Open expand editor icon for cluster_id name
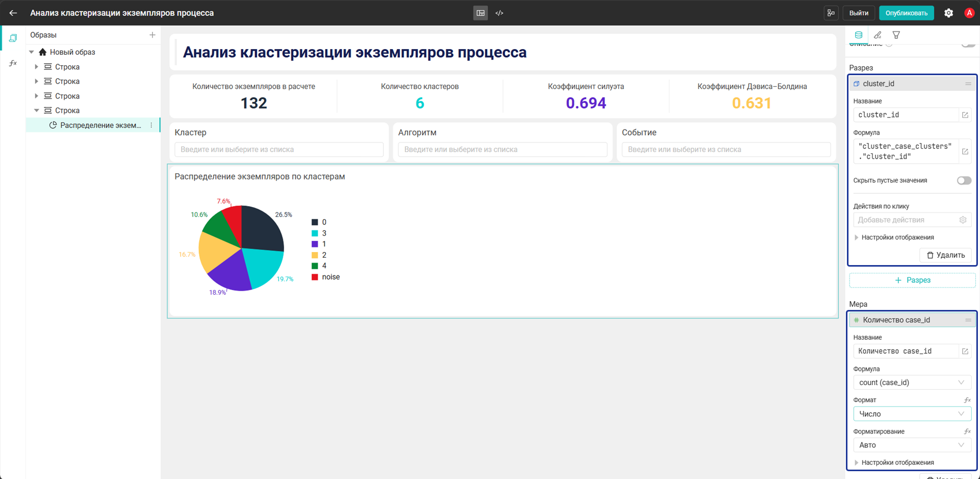Screen dimensions: 980x479 [965, 115]
